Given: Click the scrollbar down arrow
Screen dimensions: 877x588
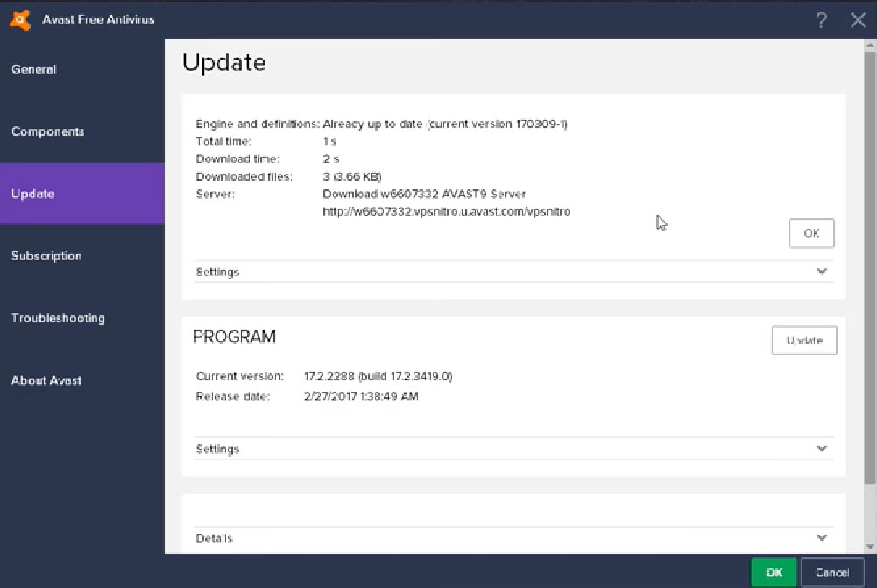Looking at the screenshot, I should 870,547.
